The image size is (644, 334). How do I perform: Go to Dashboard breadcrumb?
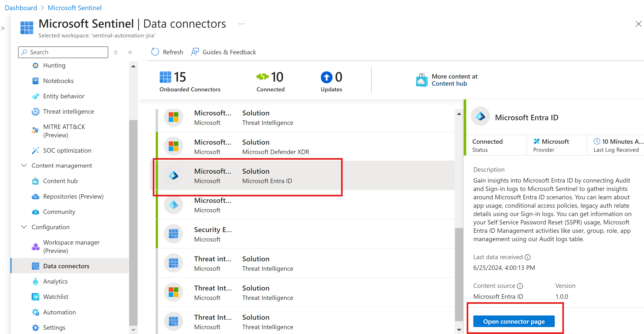click(21, 8)
